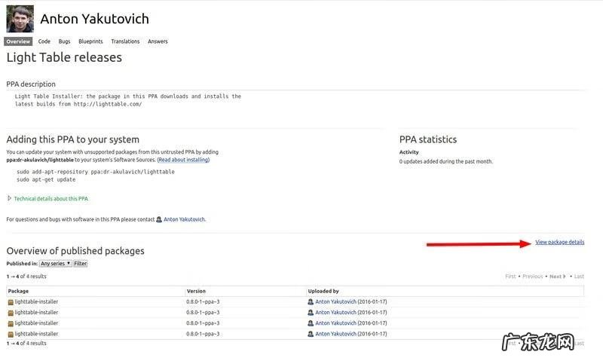This screenshot has width=603, height=364.
Task: Click uploader person icon in third table row
Action: pyautogui.click(x=311, y=323)
